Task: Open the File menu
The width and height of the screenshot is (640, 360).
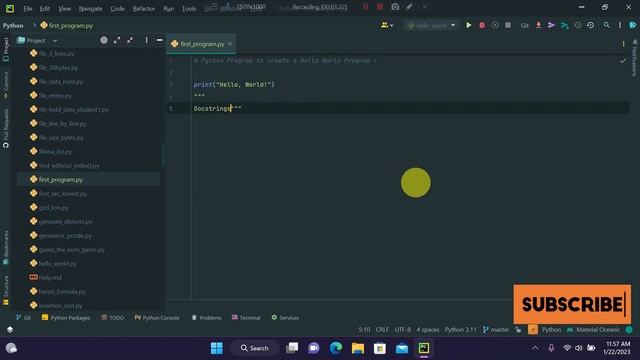Action: coord(28,8)
